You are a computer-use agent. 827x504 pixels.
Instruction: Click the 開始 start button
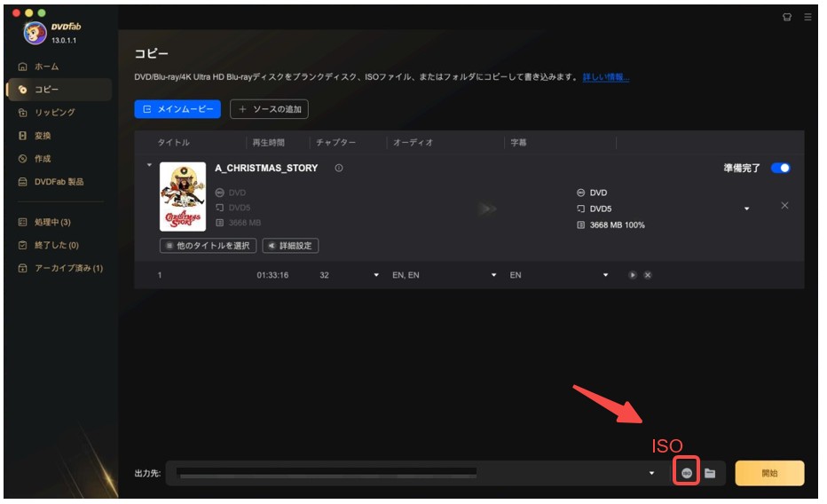[769, 473]
